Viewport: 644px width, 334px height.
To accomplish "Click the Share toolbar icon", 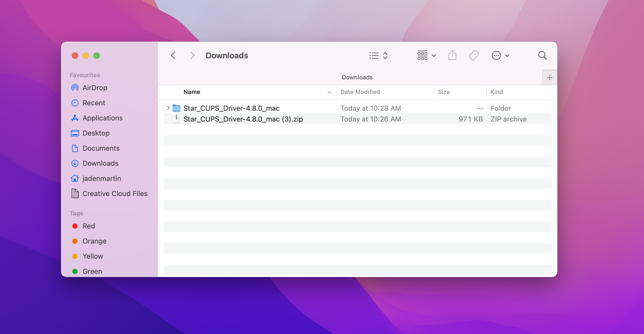I will (452, 55).
